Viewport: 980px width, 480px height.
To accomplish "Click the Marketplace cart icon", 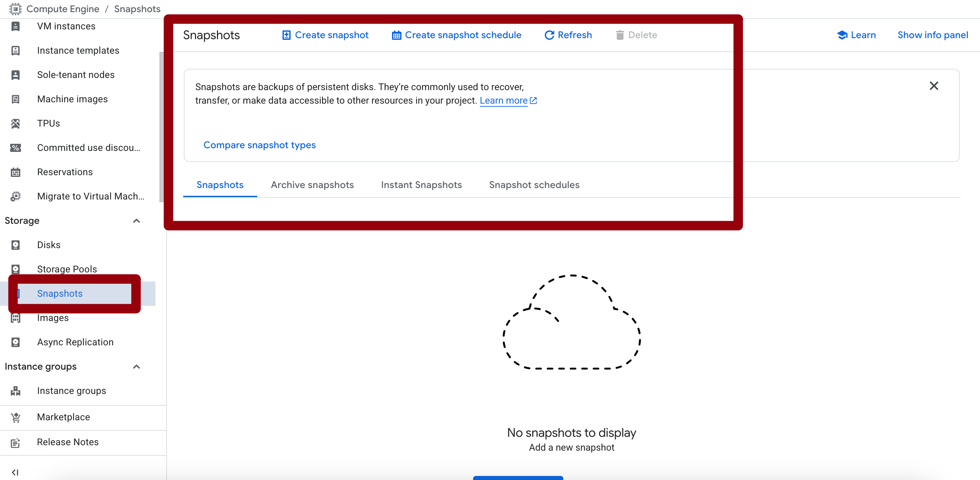I will (x=16, y=417).
